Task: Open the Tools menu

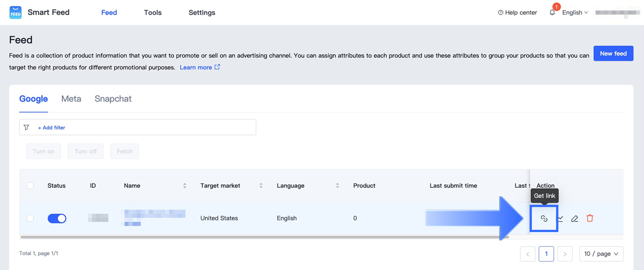Action: [153, 13]
